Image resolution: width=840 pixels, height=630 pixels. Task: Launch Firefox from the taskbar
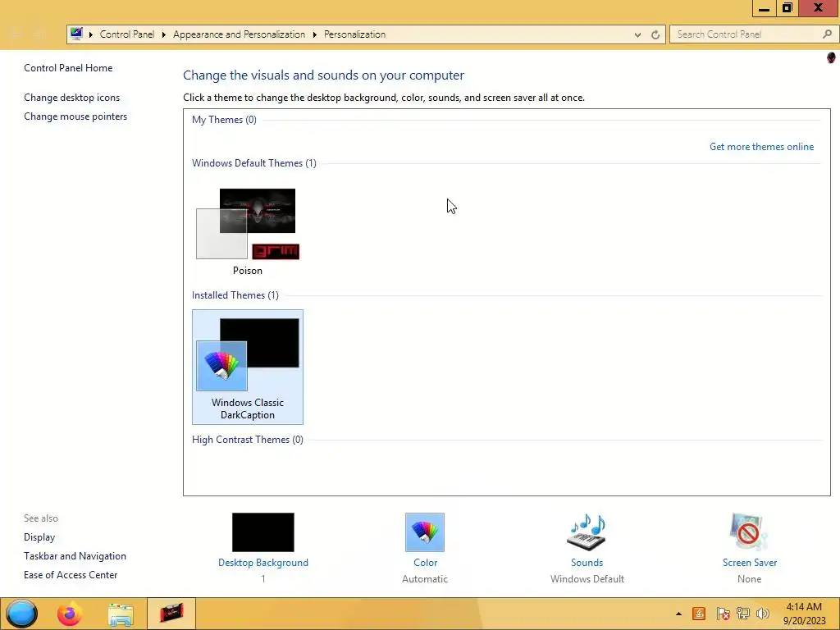click(70, 614)
